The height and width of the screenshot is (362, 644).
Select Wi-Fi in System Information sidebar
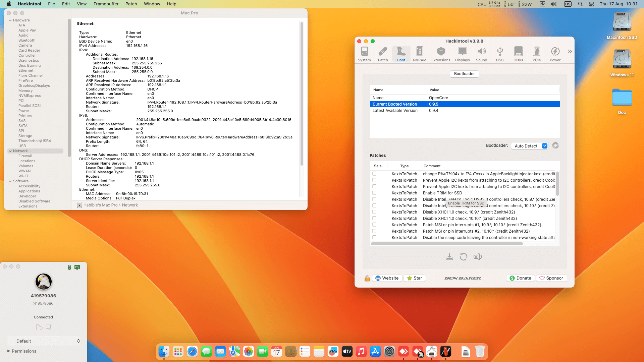[23, 176]
